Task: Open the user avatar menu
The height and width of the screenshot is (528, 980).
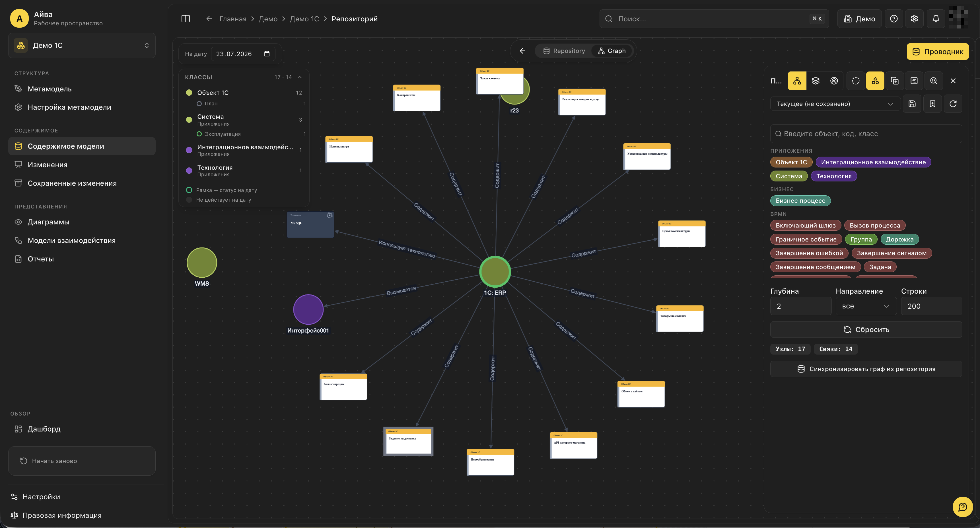Action: [x=958, y=17]
